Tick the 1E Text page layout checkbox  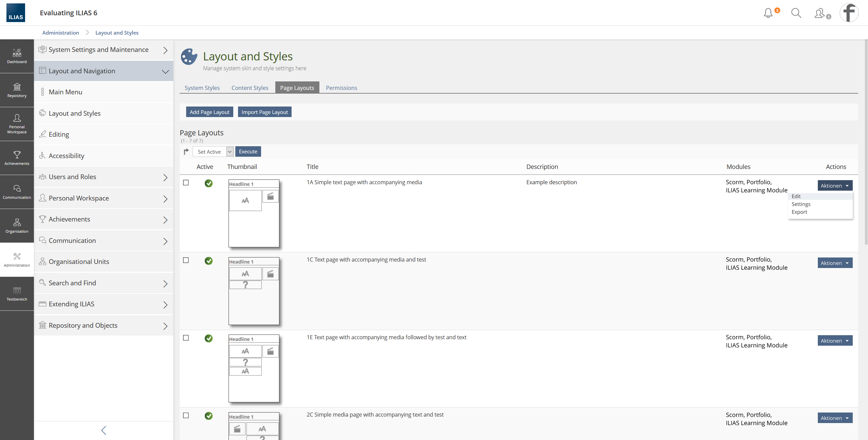tap(186, 338)
